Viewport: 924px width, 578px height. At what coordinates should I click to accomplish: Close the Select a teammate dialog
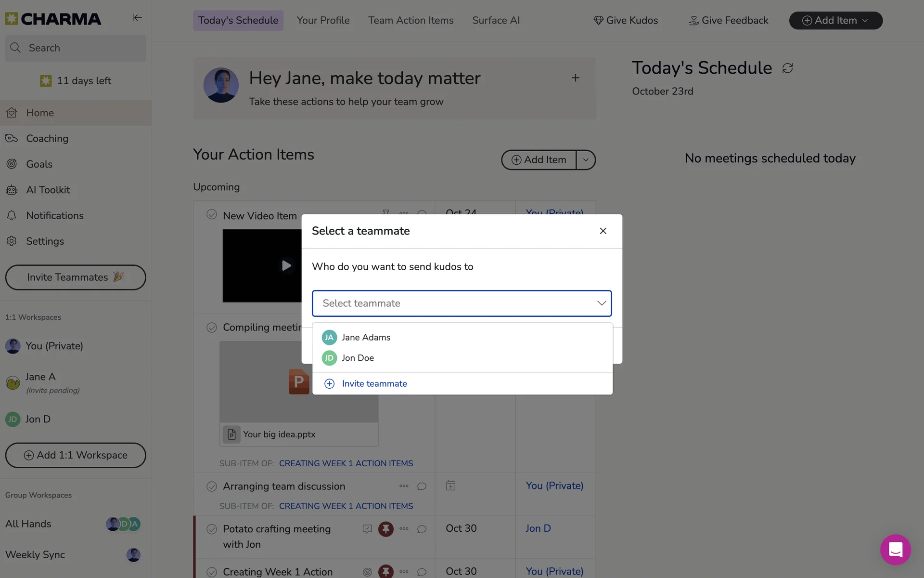tap(603, 231)
